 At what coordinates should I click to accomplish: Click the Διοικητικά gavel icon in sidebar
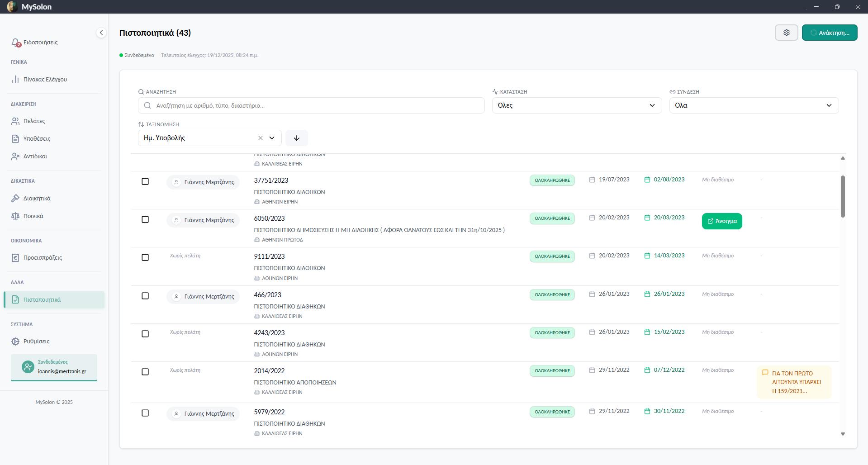pyautogui.click(x=15, y=199)
